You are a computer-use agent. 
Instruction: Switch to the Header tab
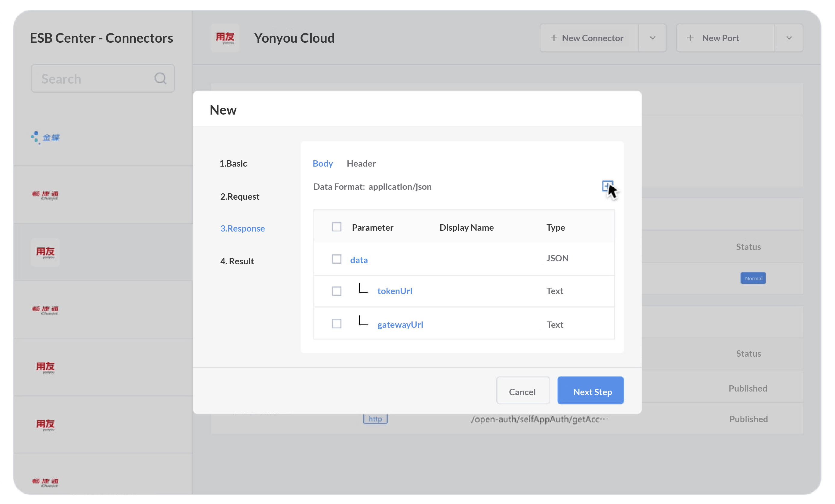pyautogui.click(x=361, y=163)
